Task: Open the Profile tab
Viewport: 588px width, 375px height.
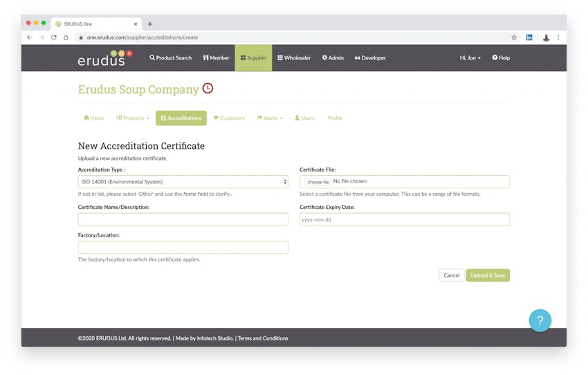Action: [335, 118]
